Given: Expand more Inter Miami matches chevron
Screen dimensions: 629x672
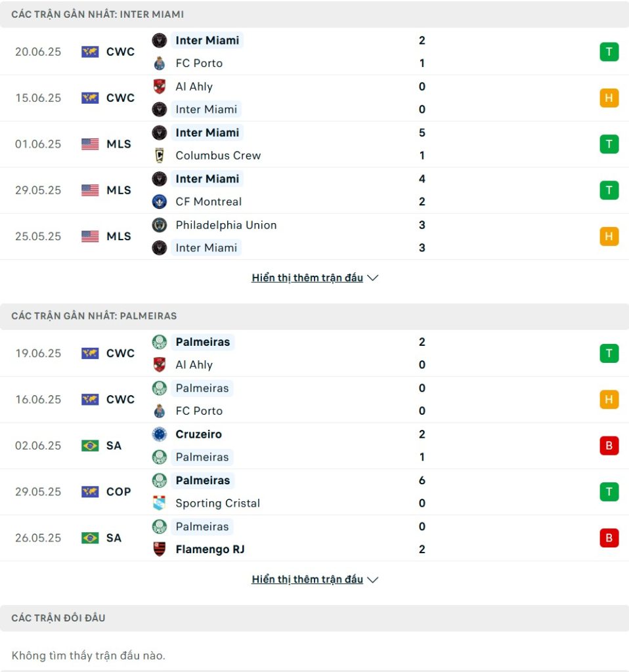Looking at the screenshot, I should [372, 278].
